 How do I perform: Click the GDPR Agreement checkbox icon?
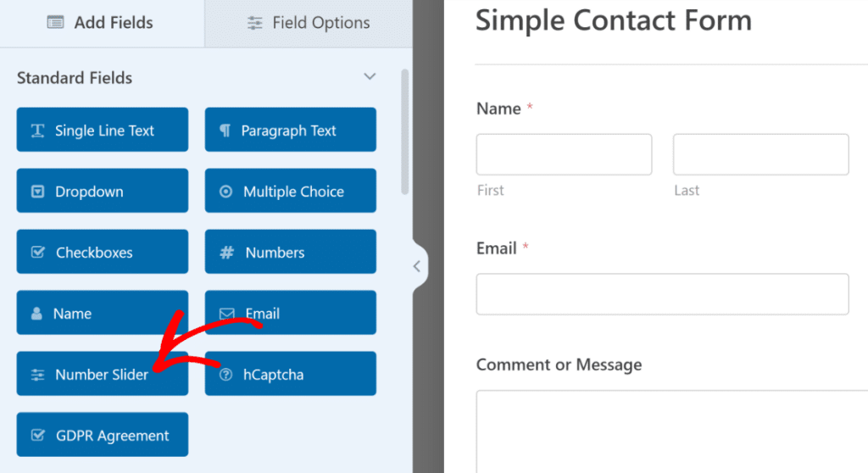pyautogui.click(x=37, y=436)
